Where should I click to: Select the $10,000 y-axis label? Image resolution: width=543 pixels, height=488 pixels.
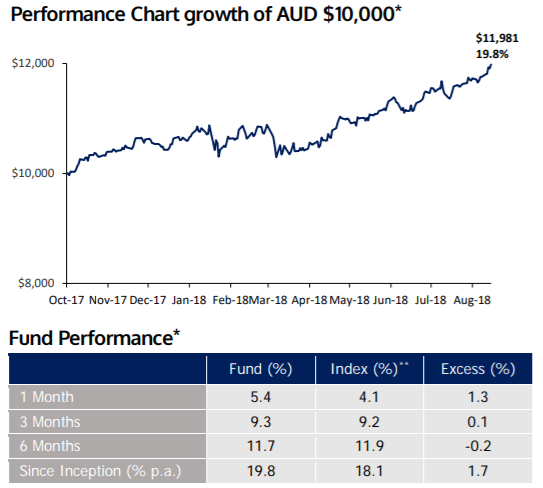tap(33, 173)
